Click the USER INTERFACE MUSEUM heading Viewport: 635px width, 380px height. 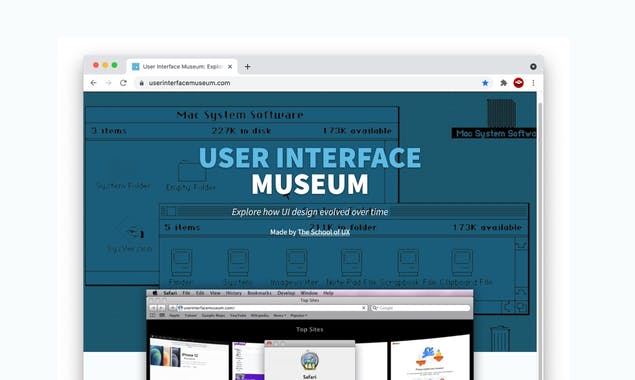(310, 171)
